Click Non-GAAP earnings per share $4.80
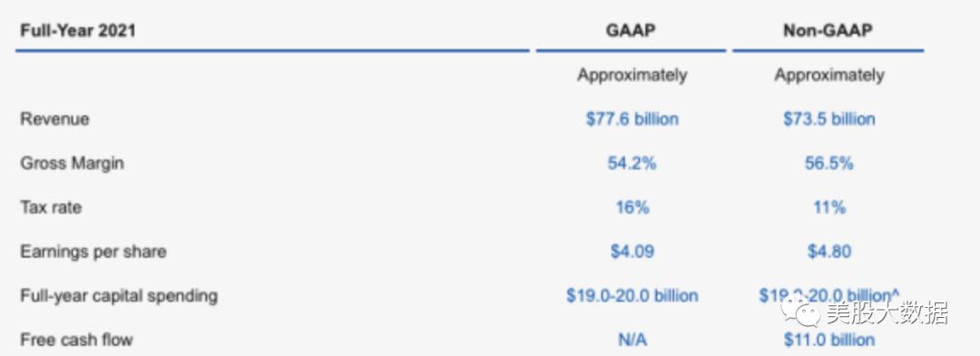 click(x=828, y=252)
